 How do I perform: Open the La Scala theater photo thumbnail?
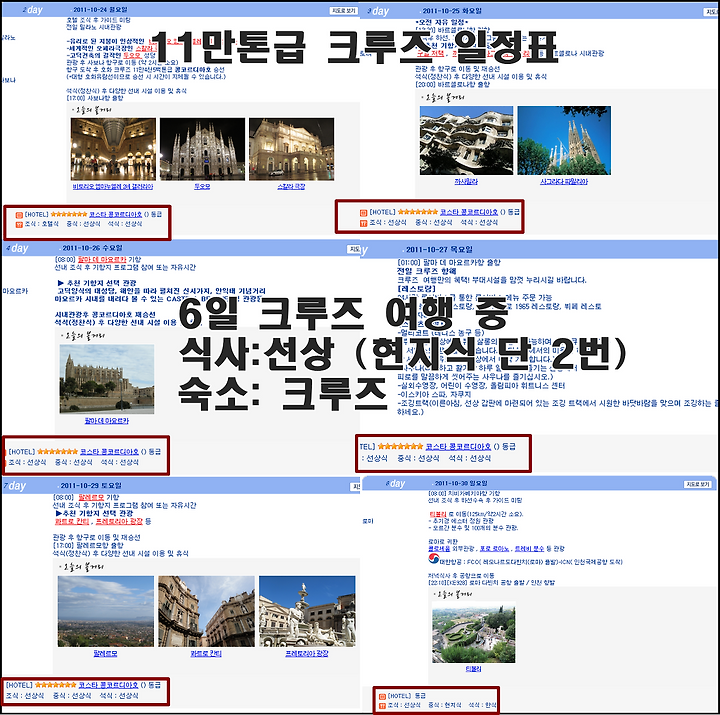[x=292, y=149]
